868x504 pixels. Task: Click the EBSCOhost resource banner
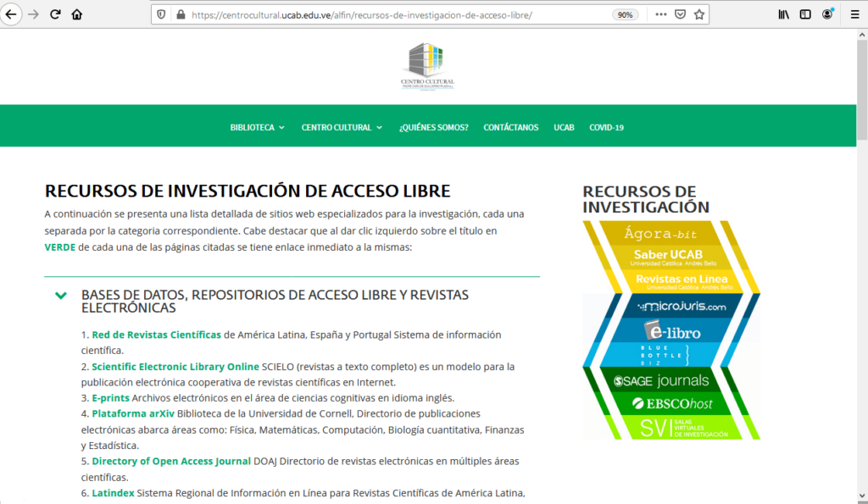[670, 404]
